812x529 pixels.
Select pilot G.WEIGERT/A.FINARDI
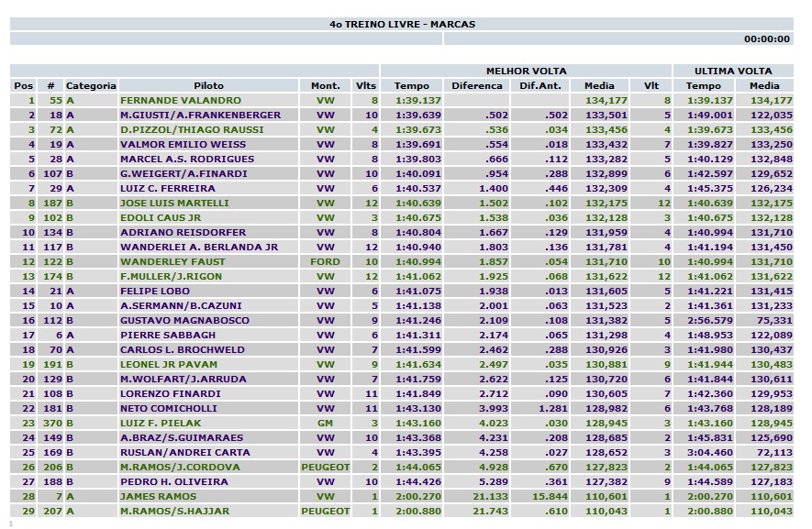coord(184,174)
